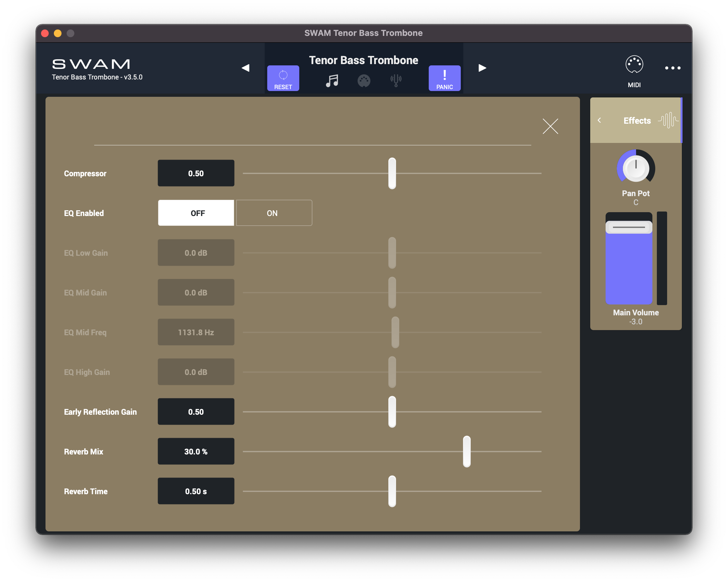Close the effects panel with the X
Image resolution: width=728 pixels, height=582 pixels.
pos(550,126)
